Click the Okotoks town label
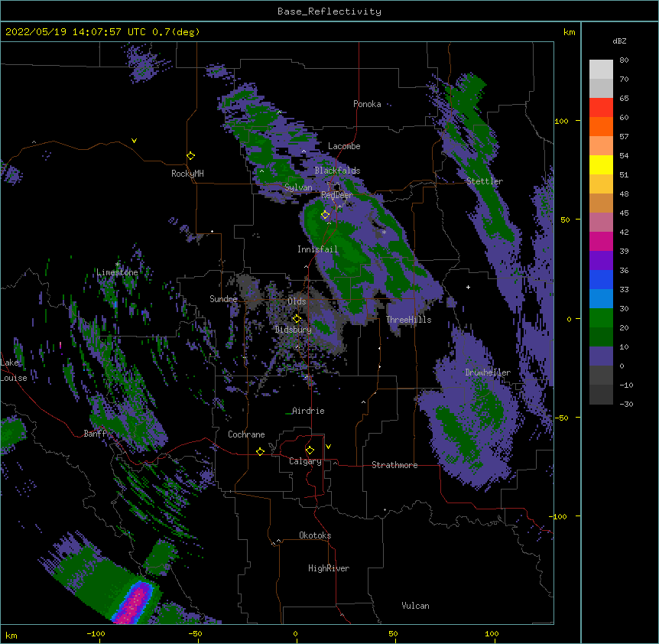This screenshot has width=659, height=644. 315,535
